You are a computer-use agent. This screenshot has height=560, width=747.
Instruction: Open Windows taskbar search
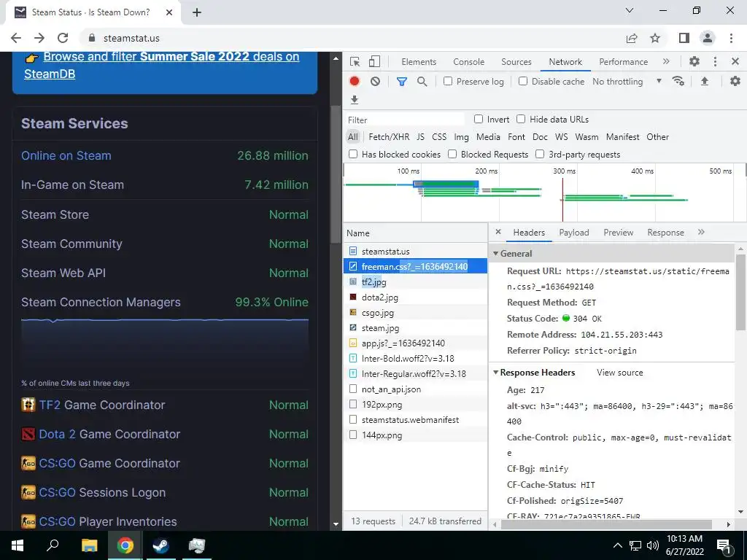coord(53,545)
